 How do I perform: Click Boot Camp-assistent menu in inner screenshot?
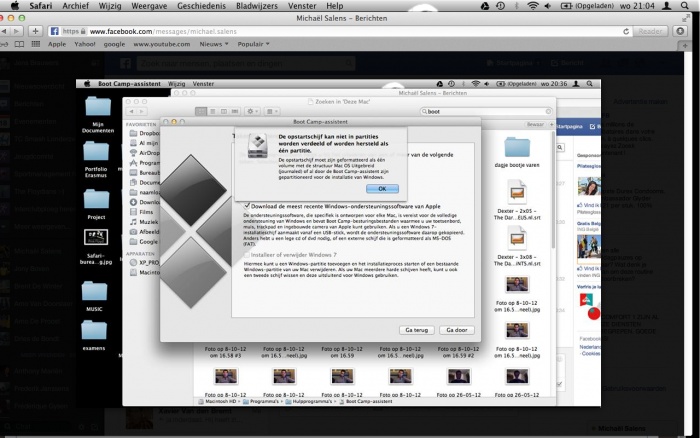[129, 84]
